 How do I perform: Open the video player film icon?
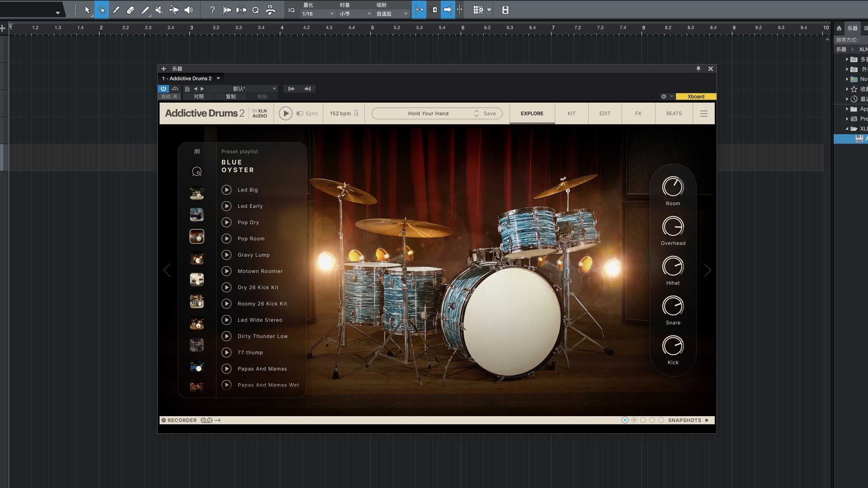coord(505,9)
